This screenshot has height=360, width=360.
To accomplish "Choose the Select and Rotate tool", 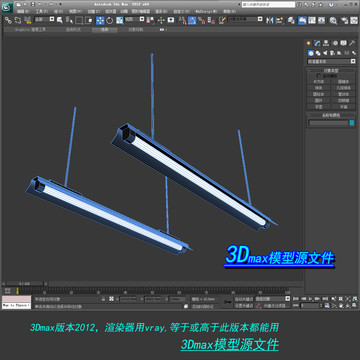I will click(110, 20).
